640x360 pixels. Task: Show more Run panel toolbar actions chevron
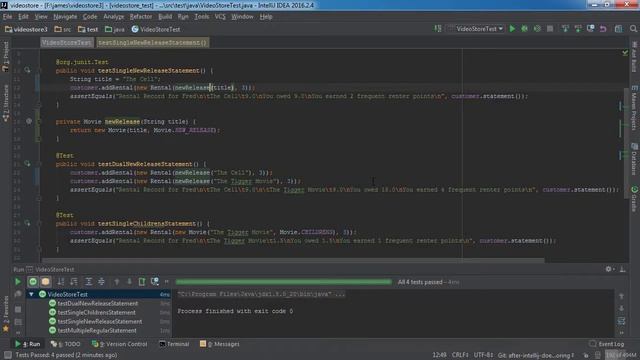(x=167, y=282)
